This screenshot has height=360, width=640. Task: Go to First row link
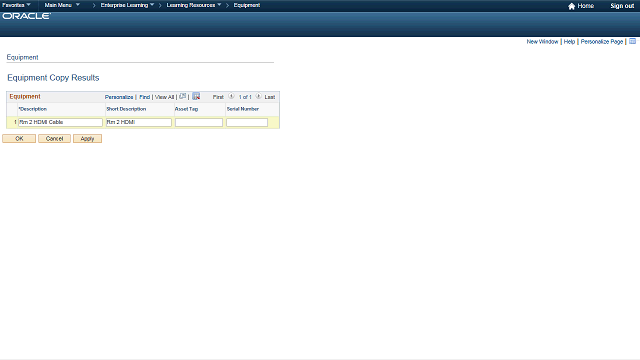pos(218,97)
